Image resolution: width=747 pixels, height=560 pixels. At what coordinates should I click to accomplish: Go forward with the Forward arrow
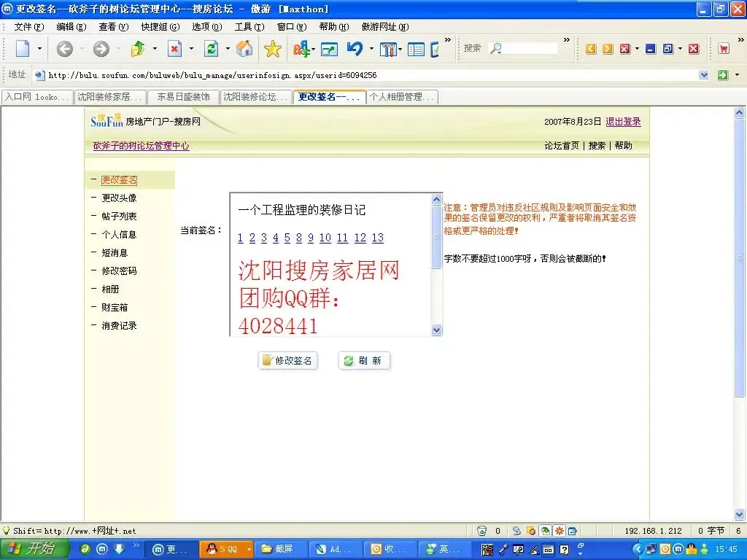click(101, 49)
